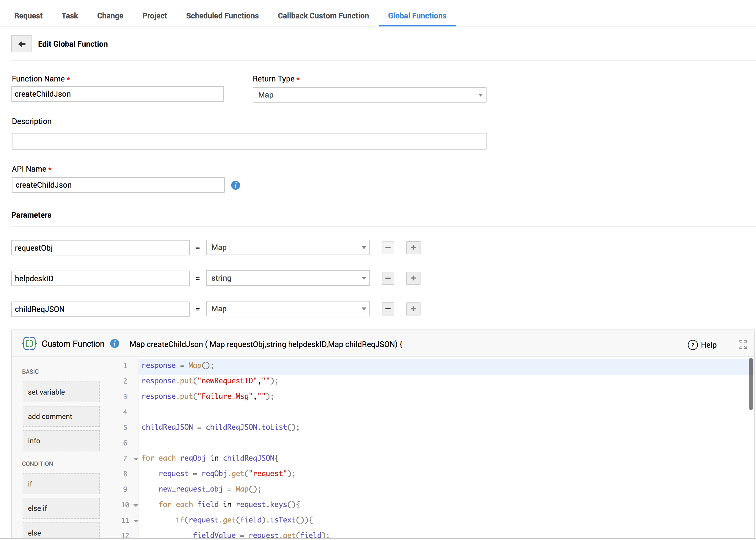This screenshot has width=756, height=540.
Task: Click the Deluge Custom Function logo icon
Action: click(x=29, y=343)
